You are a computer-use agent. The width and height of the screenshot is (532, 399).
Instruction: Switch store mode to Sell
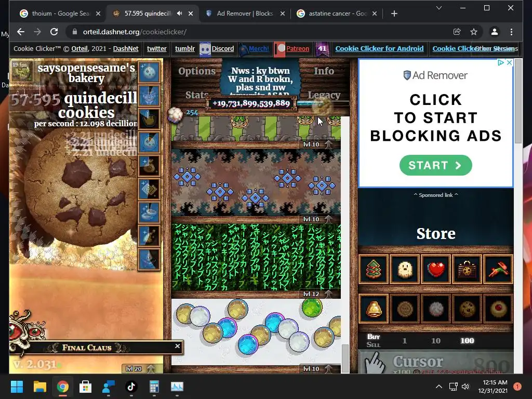click(x=374, y=345)
